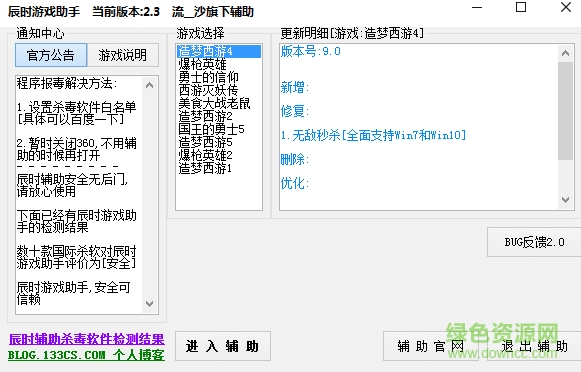This screenshot has width=581, height=372.
Task: Click the 退出辅助 button
Action: tap(534, 346)
